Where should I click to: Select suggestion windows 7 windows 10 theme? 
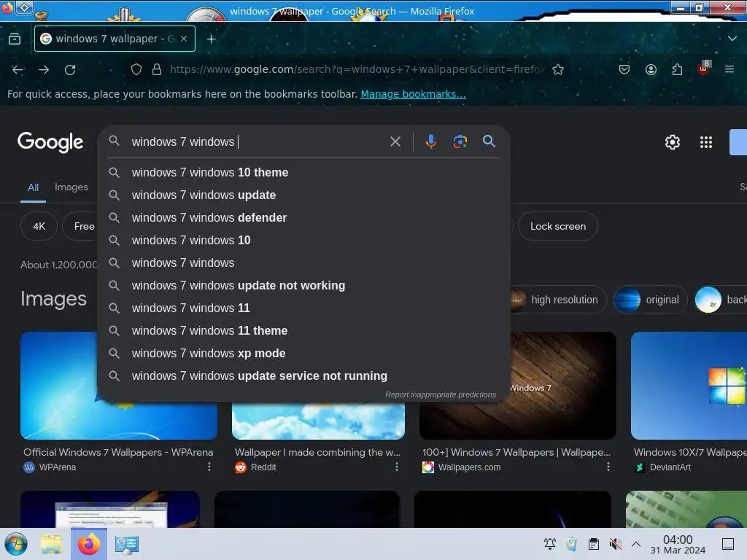point(303,172)
